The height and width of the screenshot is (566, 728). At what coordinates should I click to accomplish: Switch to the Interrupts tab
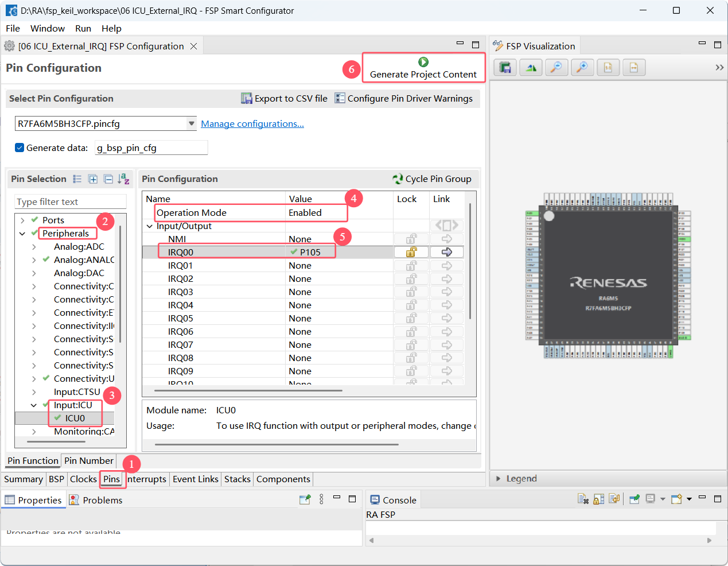[147, 479]
